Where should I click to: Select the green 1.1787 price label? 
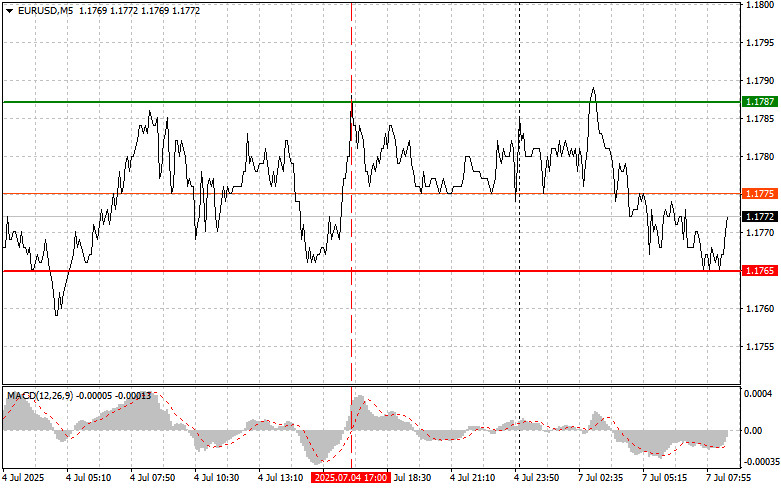(759, 102)
